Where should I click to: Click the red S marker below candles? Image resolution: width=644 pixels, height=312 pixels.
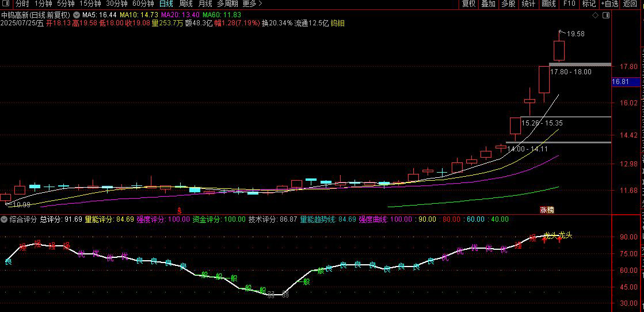(x=179, y=210)
